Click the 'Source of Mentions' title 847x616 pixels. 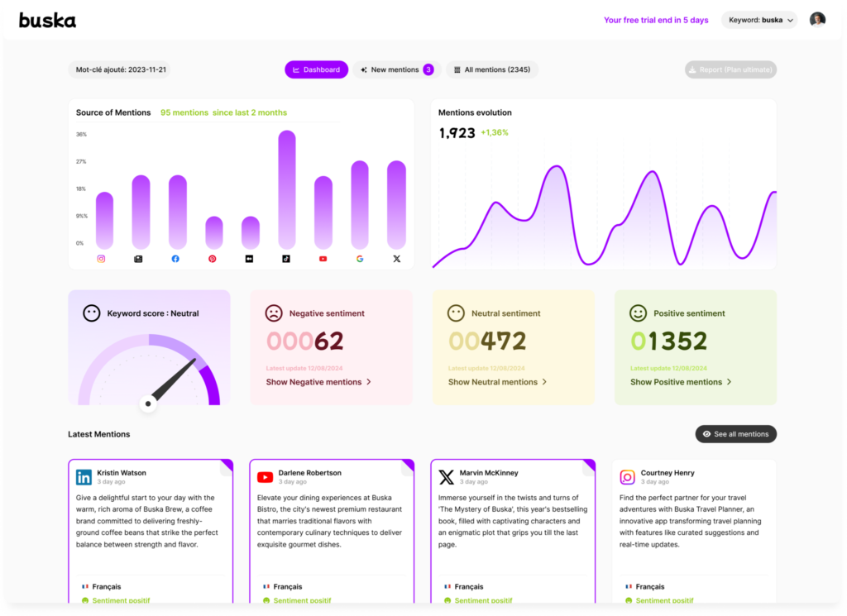[x=113, y=112]
